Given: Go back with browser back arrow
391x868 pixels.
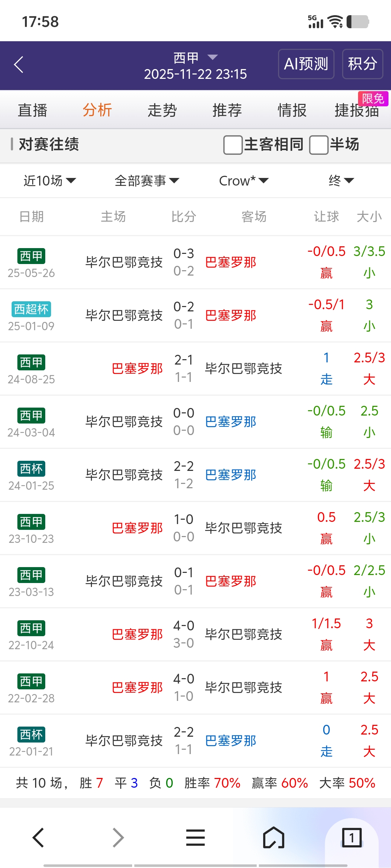Looking at the screenshot, I should click(38, 838).
